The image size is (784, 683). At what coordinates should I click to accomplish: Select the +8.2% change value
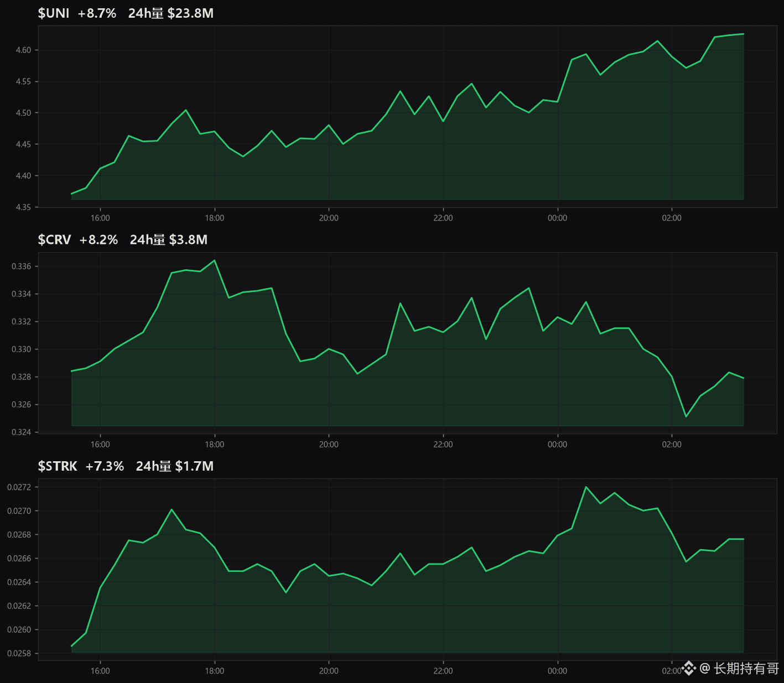[x=98, y=239]
